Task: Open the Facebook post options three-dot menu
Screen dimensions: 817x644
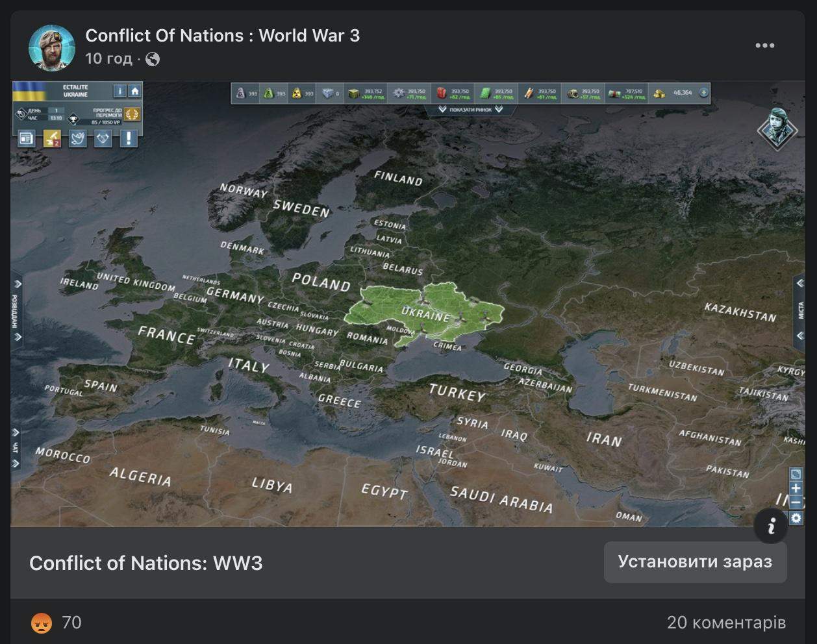Action: point(766,45)
